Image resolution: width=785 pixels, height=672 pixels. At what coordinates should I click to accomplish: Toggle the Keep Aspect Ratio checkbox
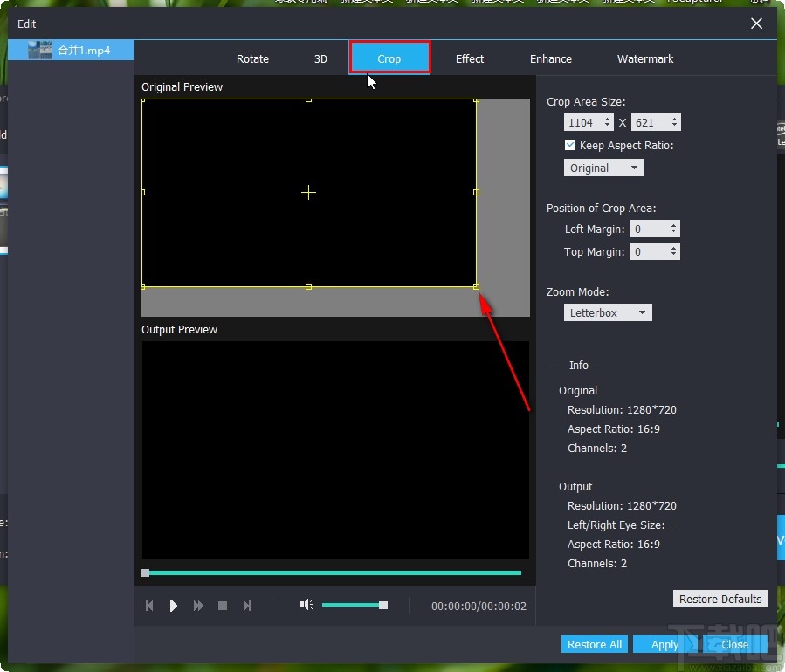[569, 145]
